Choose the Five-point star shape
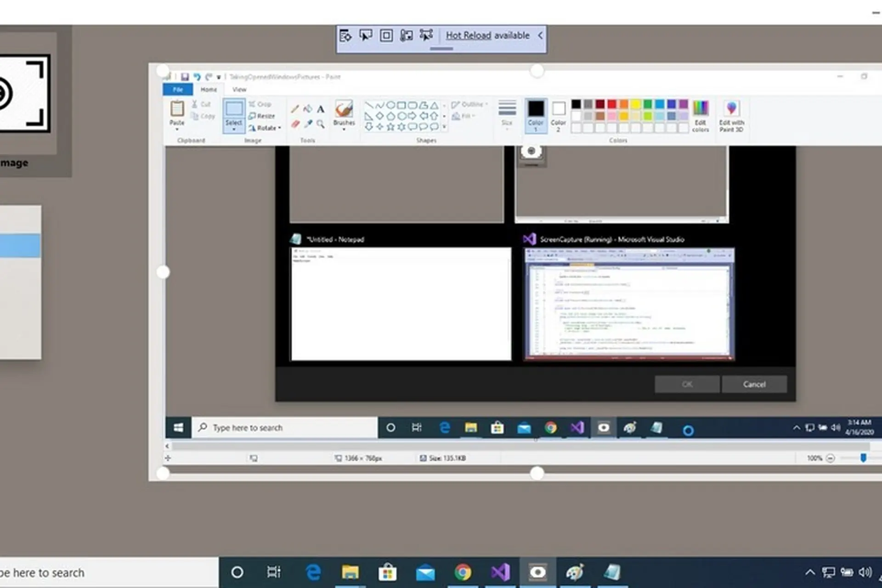The width and height of the screenshot is (882, 588). pos(390,127)
